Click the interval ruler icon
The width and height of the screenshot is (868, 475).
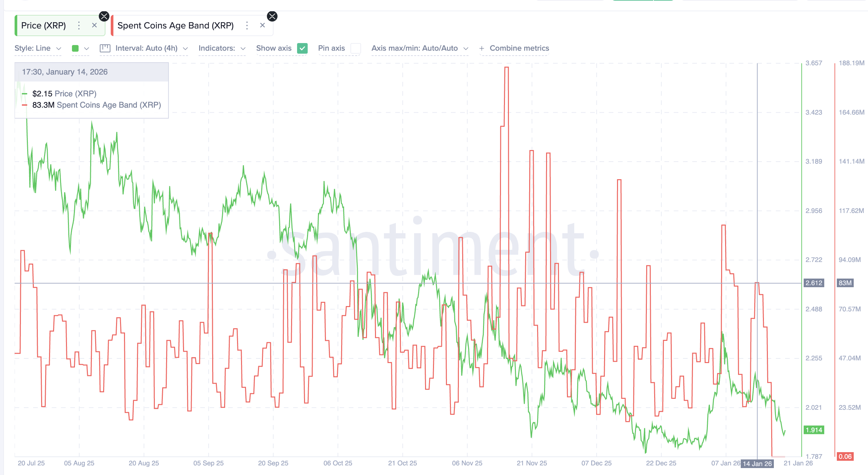pyautogui.click(x=104, y=48)
